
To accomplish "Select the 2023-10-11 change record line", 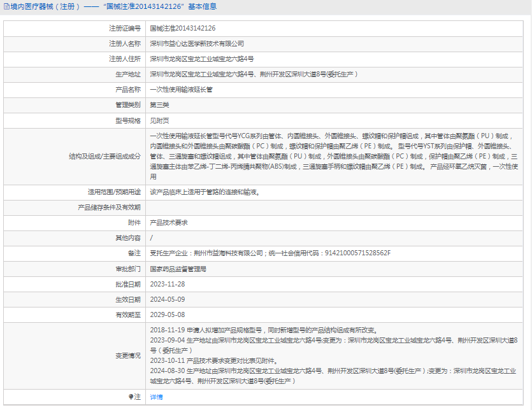I will point(213,360).
